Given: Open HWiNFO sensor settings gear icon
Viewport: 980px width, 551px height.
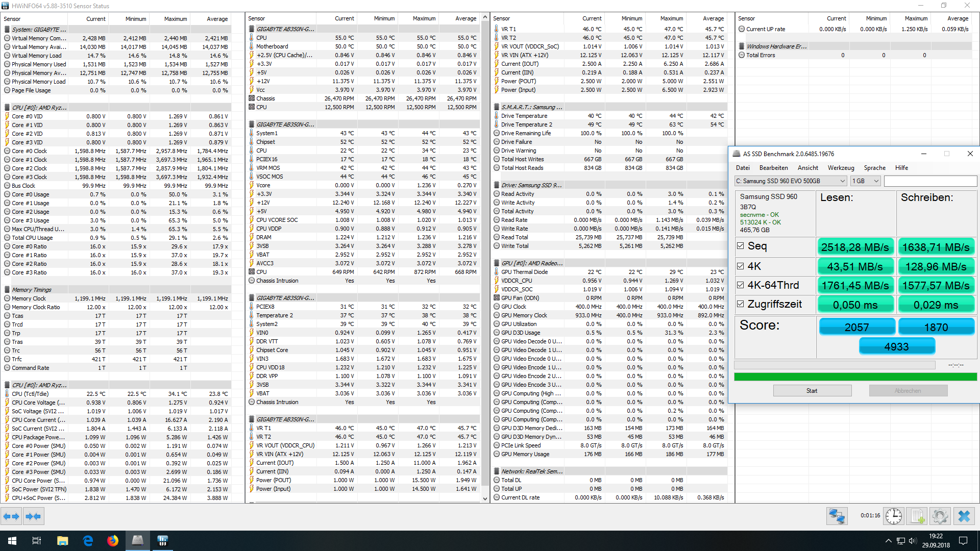Looking at the screenshot, I should [940, 516].
